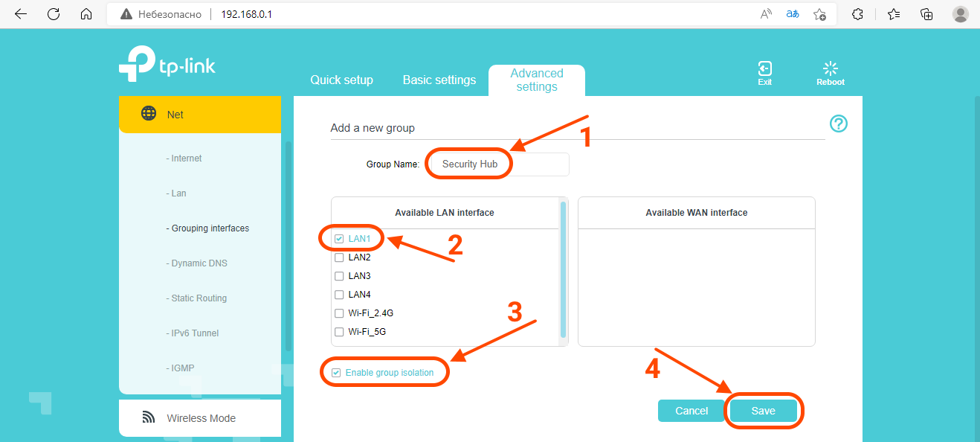
Task: Uncheck the LAN1 checkbox
Action: pyautogui.click(x=339, y=239)
